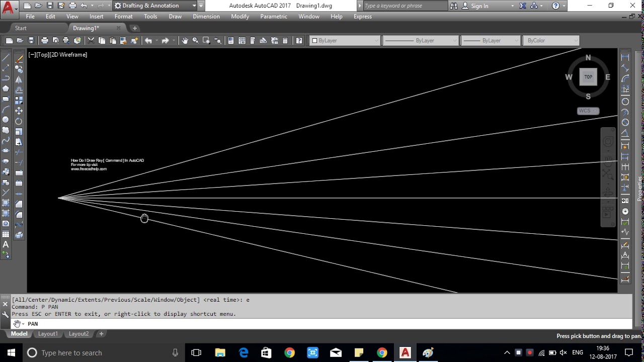Open the ByLayer linetype dropdown
Image resolution: width=644 pixels, height=362 pixels.
(x=420, y=41)
